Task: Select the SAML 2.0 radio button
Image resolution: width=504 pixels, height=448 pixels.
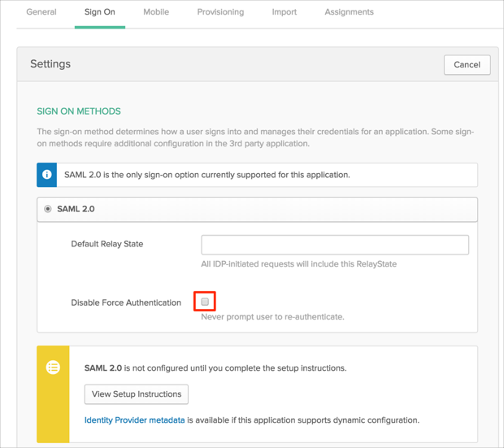Action: tap(48, 209)
